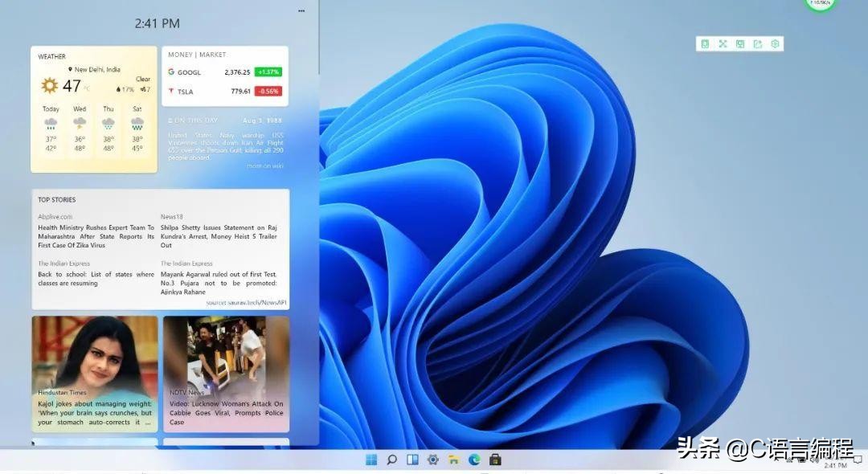Open settings via the gear icon on the green toolbar
This screenshot has width=868, height=474.
pos(775,43)
